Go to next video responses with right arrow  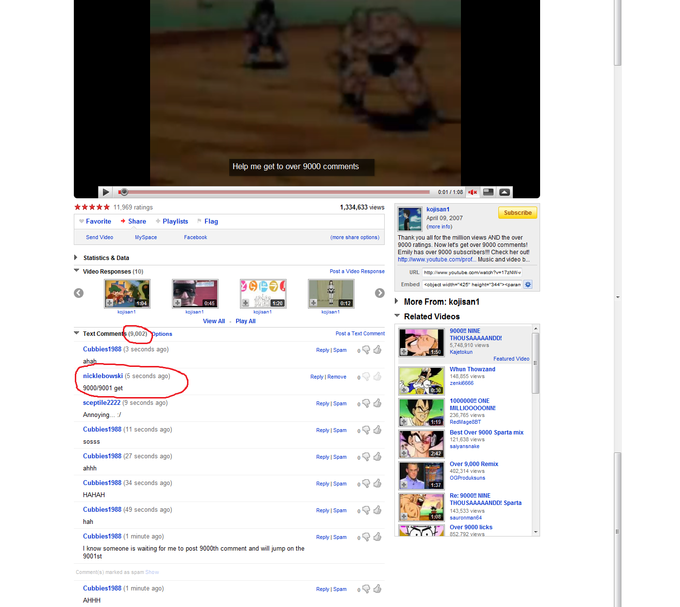click(379, 293)
